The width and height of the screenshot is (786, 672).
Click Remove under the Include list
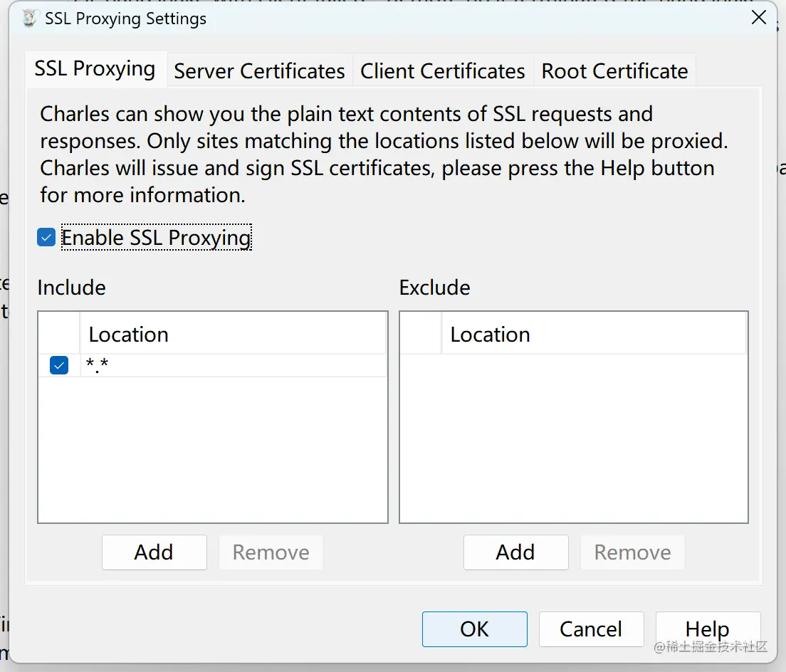pos(271,552)
